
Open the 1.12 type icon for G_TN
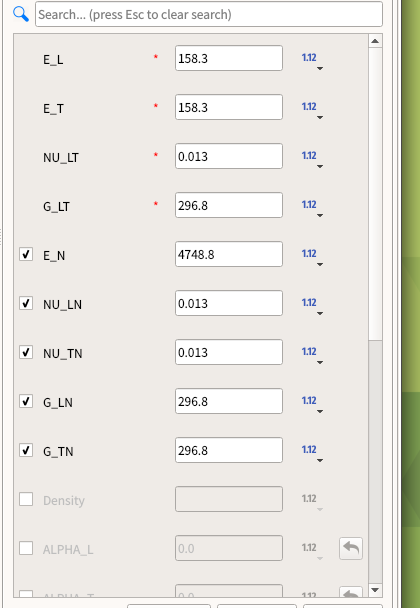[x=309, y=450]
